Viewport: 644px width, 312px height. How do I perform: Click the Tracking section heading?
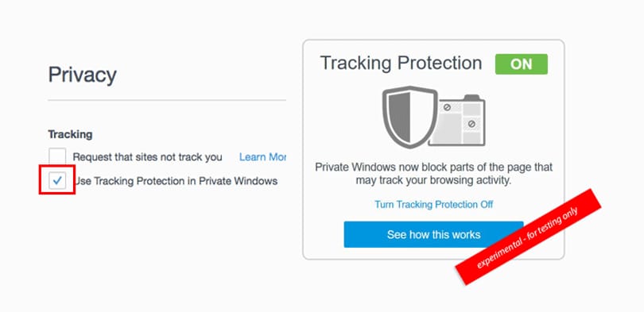tap(70, 134)
